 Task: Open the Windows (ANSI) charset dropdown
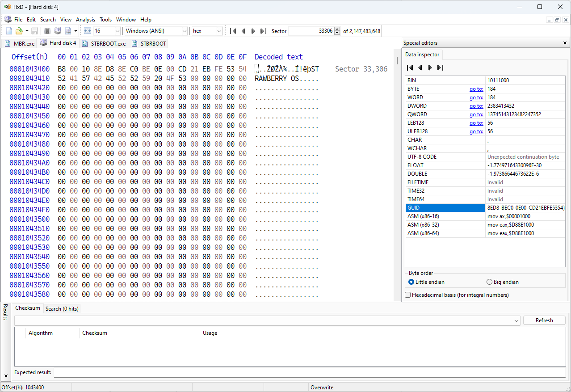click(x=185, y=31)
